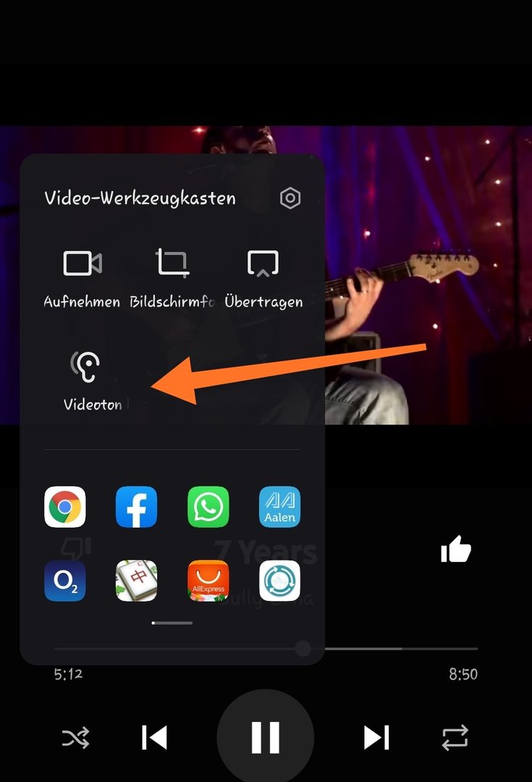
Task: Skip to previous track
Action: (154, 737)
